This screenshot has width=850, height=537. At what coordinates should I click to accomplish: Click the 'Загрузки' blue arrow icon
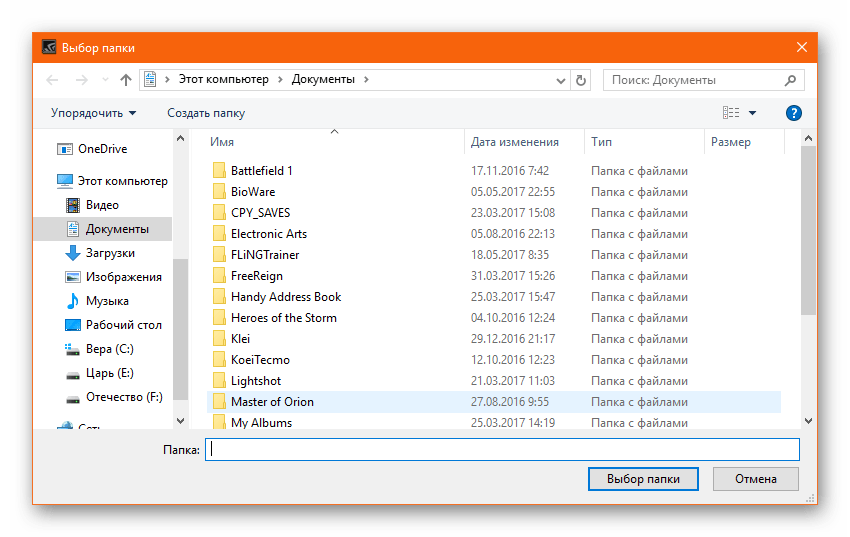[x=73, y=253]
